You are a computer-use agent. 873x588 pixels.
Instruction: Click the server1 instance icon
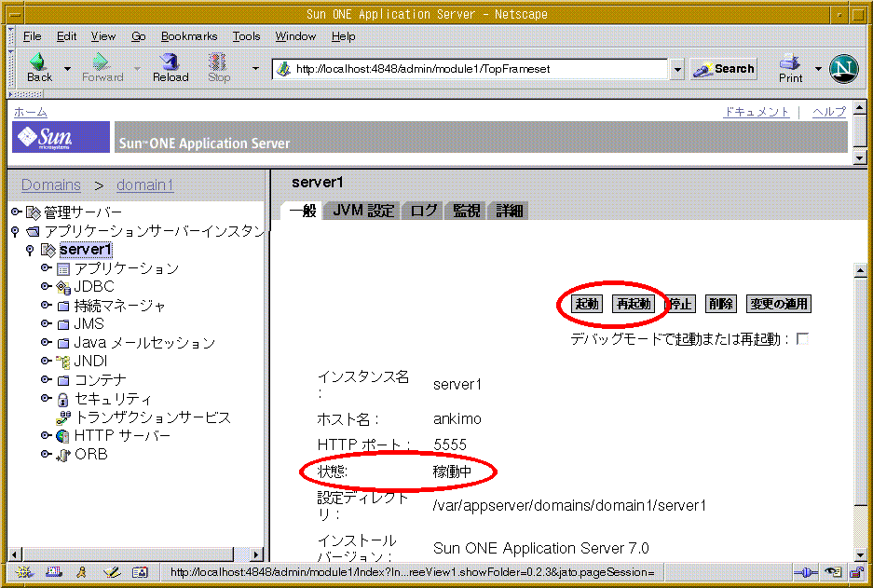click(48, 250)
